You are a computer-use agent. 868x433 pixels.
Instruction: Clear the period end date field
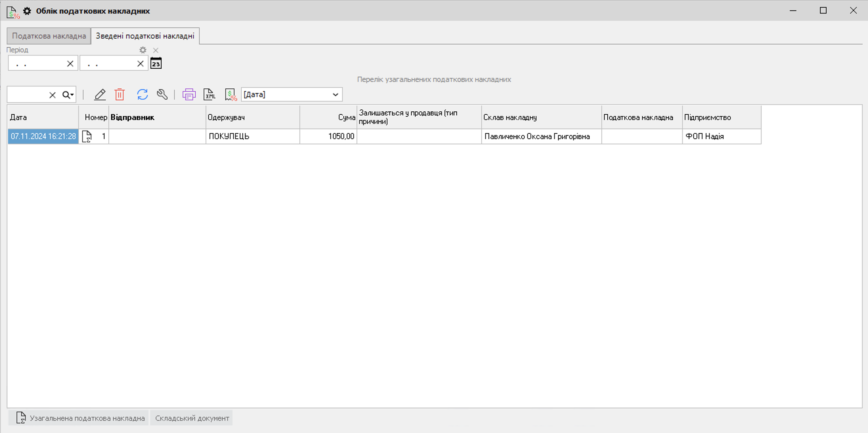pyautogui.click(x=141, y=63)
